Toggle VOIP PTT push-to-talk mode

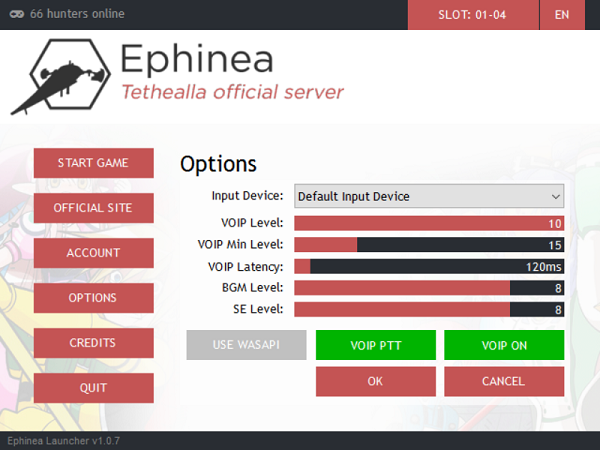pyautogui.click(x=376, y=345)
